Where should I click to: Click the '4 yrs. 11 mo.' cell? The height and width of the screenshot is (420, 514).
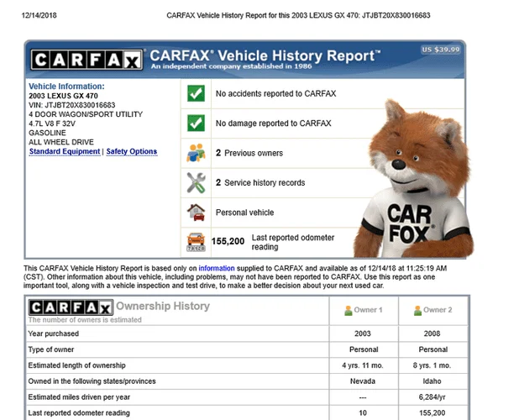pyautogui.click(x=363, y=365)
